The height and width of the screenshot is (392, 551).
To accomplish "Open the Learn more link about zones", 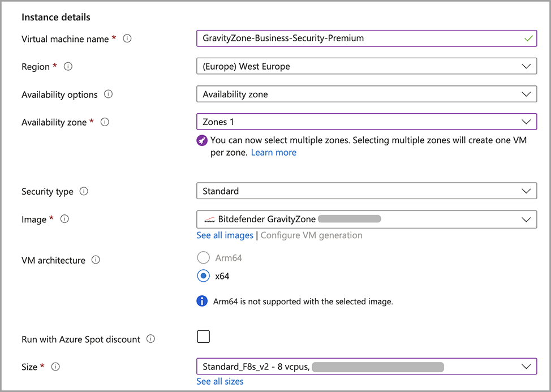I will (273, 153).
